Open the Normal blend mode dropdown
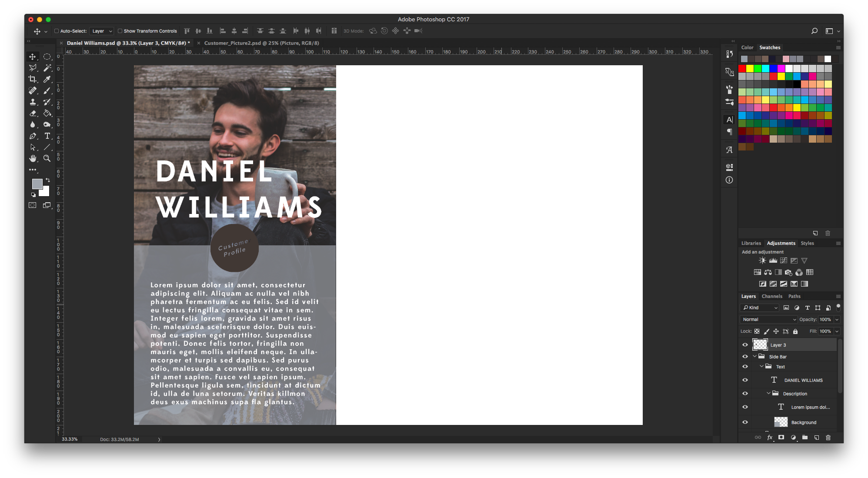The width and height of the screenshot is (868, 478). [x=768, y=319]
